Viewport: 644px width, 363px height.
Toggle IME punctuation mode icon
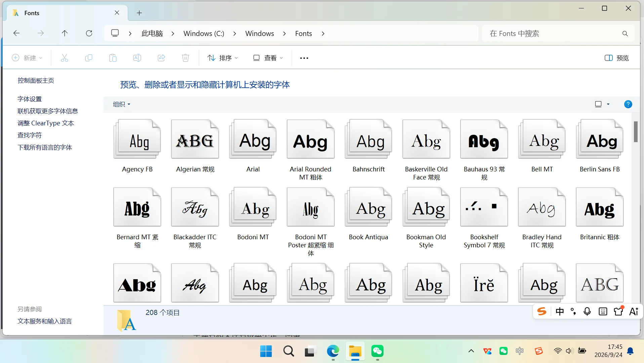tap(573, 312)
